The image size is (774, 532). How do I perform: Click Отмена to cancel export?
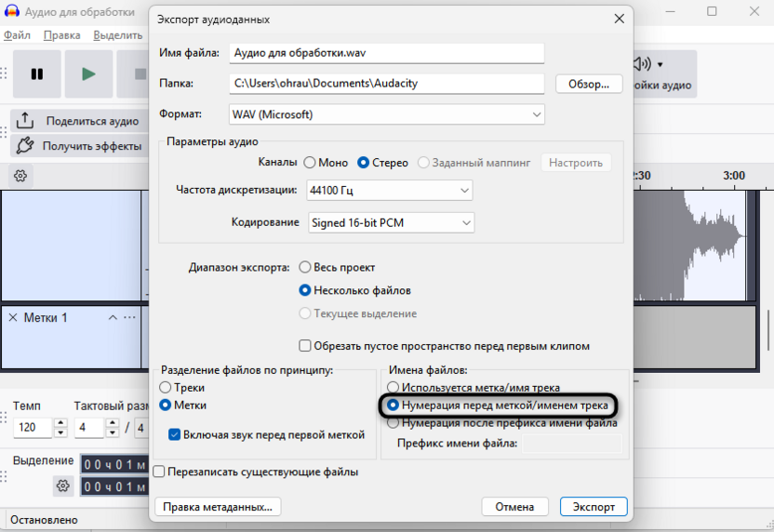tap(514, 507)
